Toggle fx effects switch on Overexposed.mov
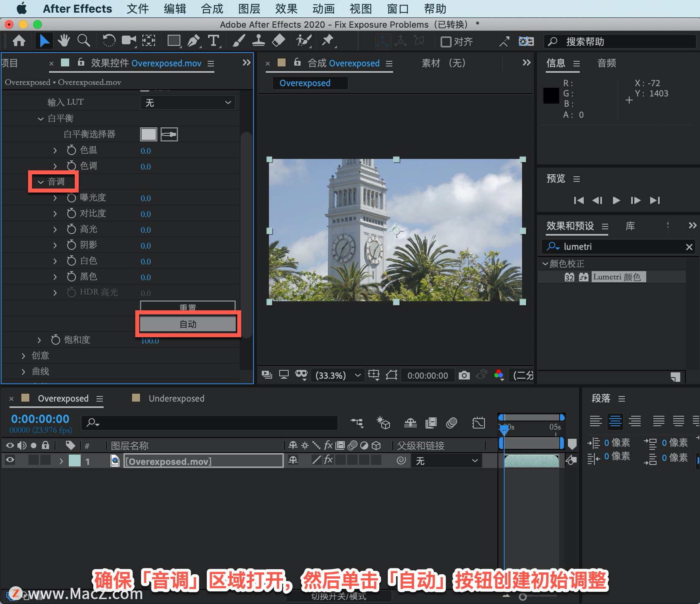 point(328,460)
